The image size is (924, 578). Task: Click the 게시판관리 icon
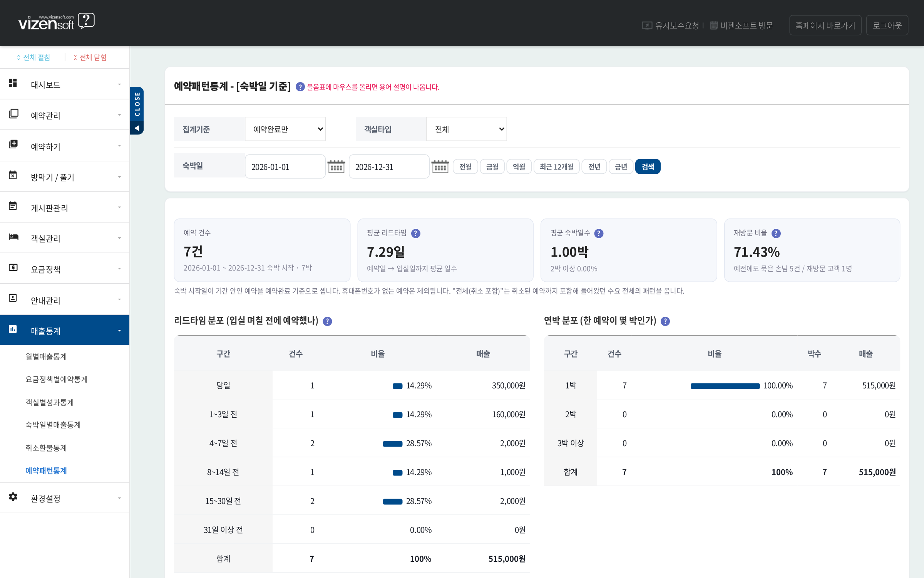tap(13, 206)
